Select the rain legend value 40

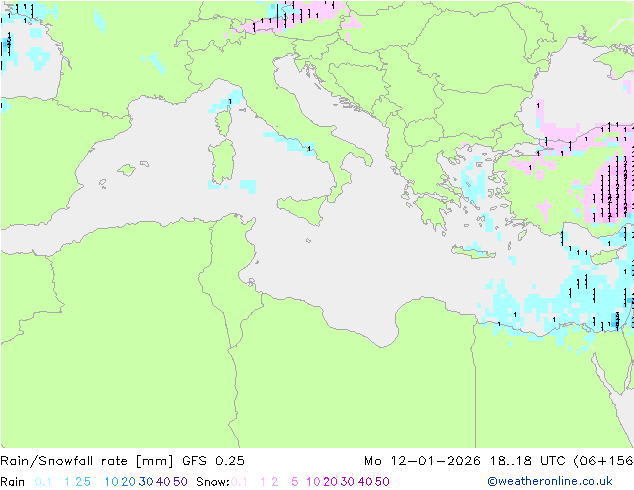163,482
